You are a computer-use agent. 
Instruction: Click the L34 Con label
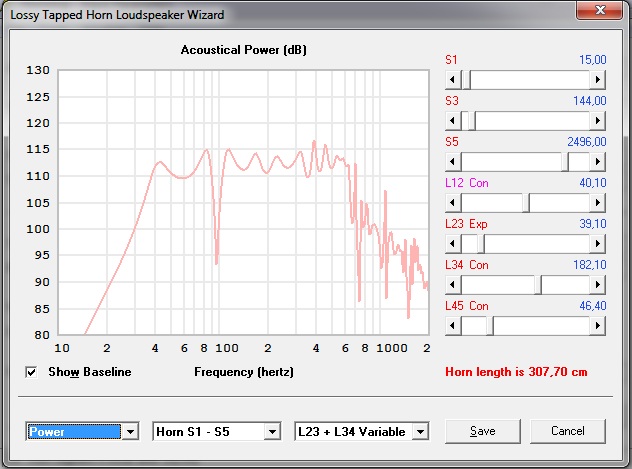[x=467, y=265]
